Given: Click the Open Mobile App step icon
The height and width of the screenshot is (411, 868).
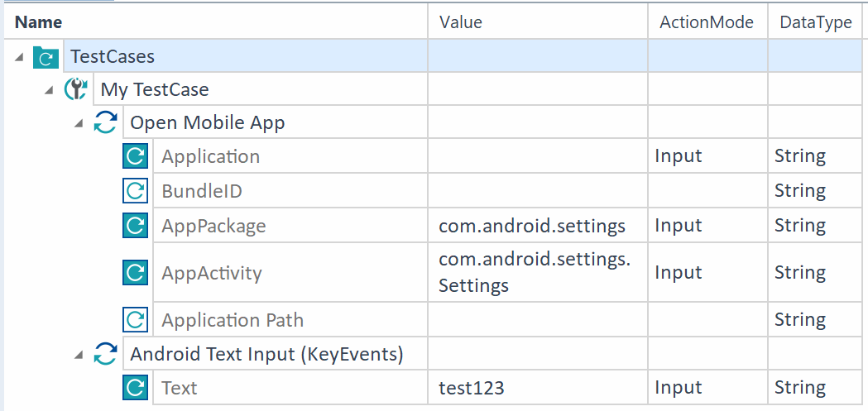Looking at the screenshot, I should pyautogui.click(x=105, y=122).
